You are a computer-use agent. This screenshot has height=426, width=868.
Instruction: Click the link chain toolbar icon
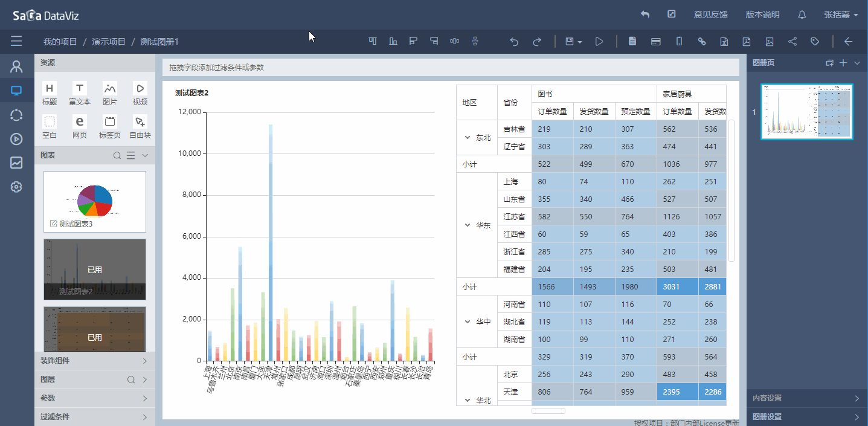tap(702, 42)
